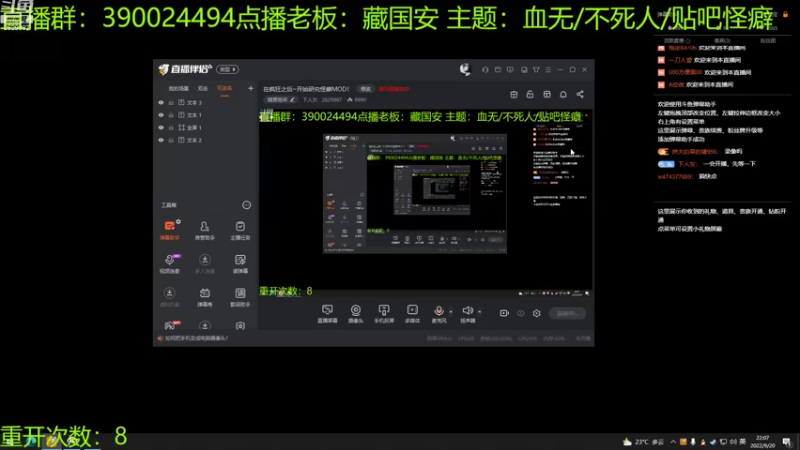Select the 文本 2 source row

coord(205,140)
